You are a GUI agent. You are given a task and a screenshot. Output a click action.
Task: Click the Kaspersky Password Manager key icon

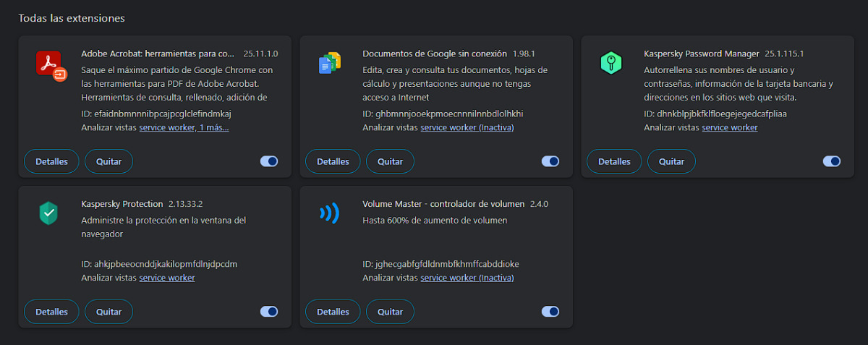[611, 63]
